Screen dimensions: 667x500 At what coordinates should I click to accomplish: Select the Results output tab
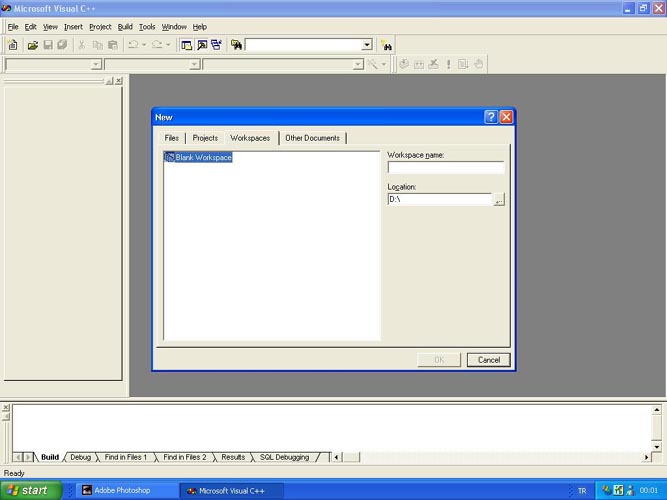click(233, 457)
